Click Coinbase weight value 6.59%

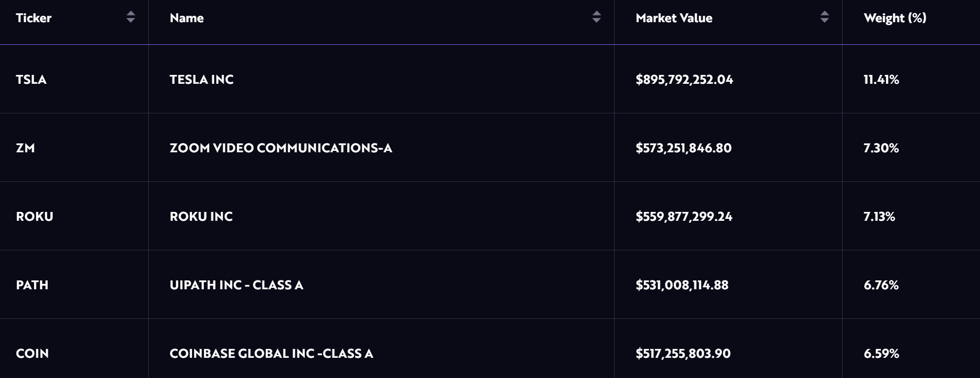coord(881,353)
